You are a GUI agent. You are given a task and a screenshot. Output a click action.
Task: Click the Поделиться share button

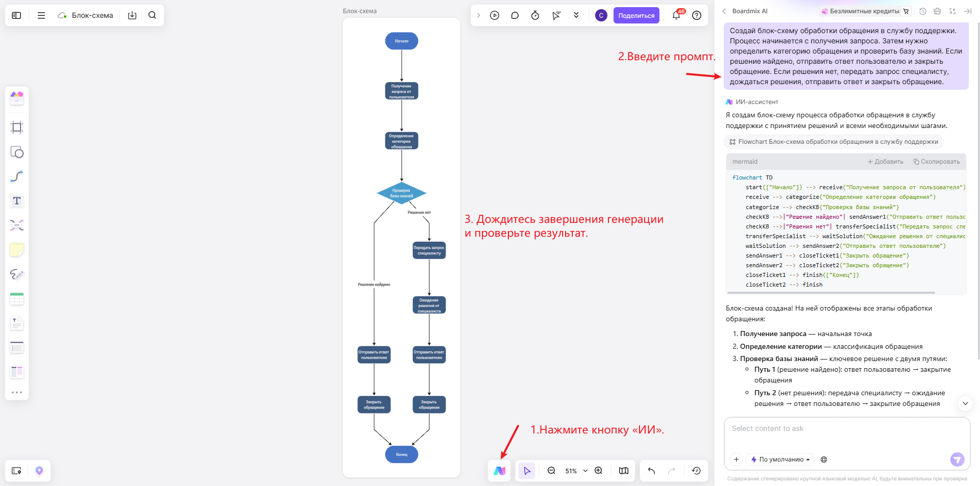point(636,15)
